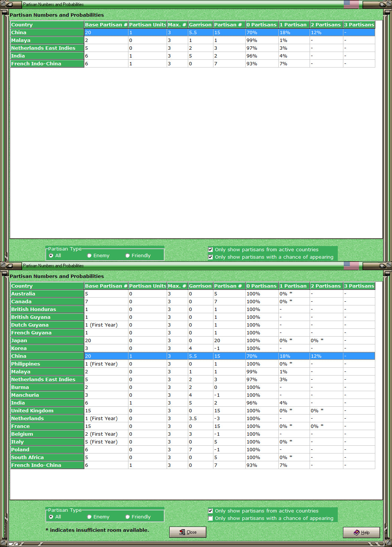Select Netherlands East Indies row in the upper window

pos(193,48)
